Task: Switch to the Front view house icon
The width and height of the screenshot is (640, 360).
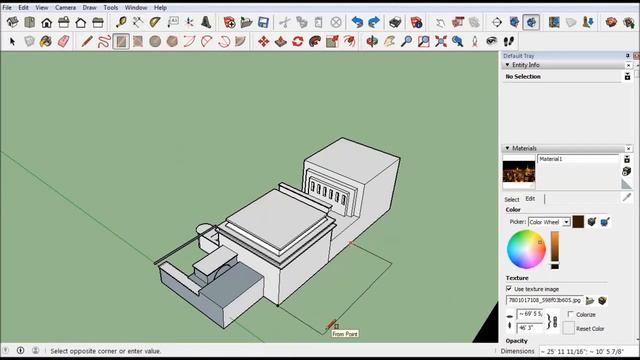Action: [x=47, y=22]
